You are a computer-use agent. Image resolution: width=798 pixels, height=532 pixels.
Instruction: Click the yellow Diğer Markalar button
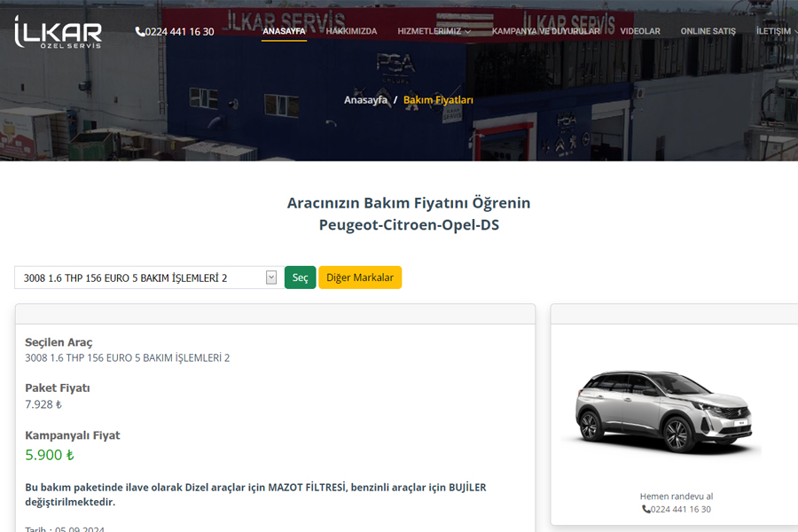359,278
